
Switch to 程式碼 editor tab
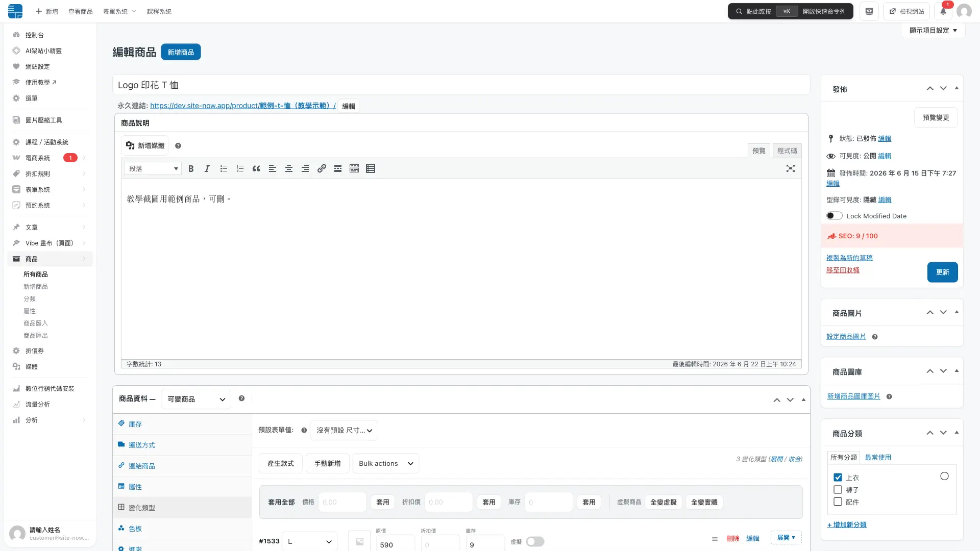787,151
